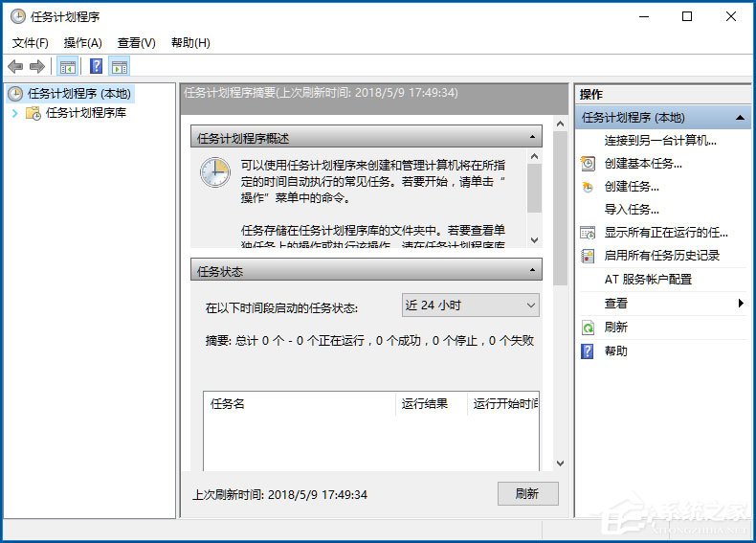Click the 运行结果 column header
756x543 pixels.
coord(432,403)
